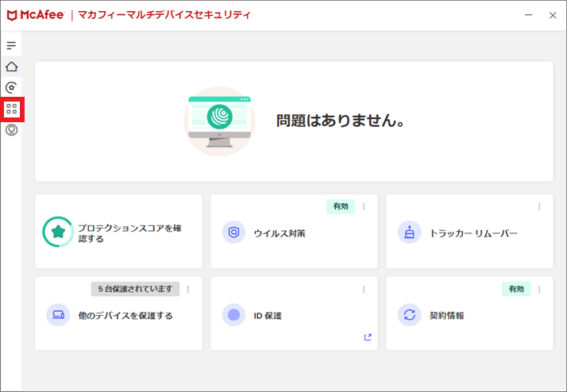This screenshot has height=392, width=567.
Task: Click the ウイルス対策 shield icon
Action: click(x=233, y=232)
